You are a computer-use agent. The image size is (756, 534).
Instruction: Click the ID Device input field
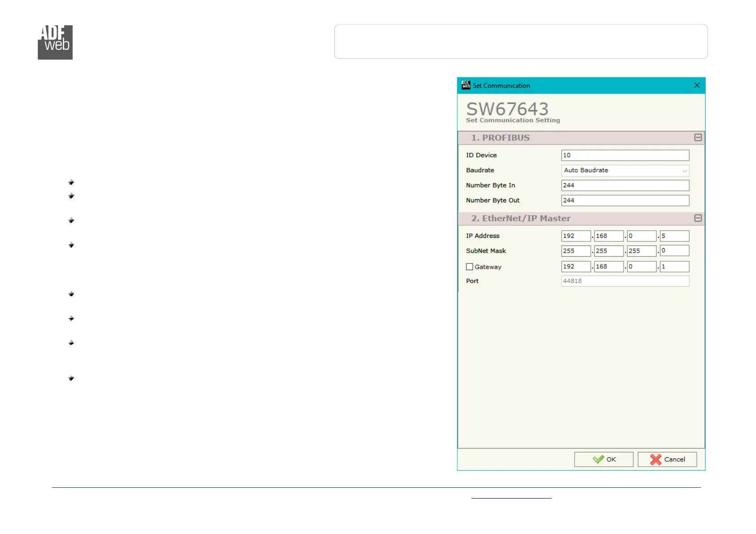point(624,155)
